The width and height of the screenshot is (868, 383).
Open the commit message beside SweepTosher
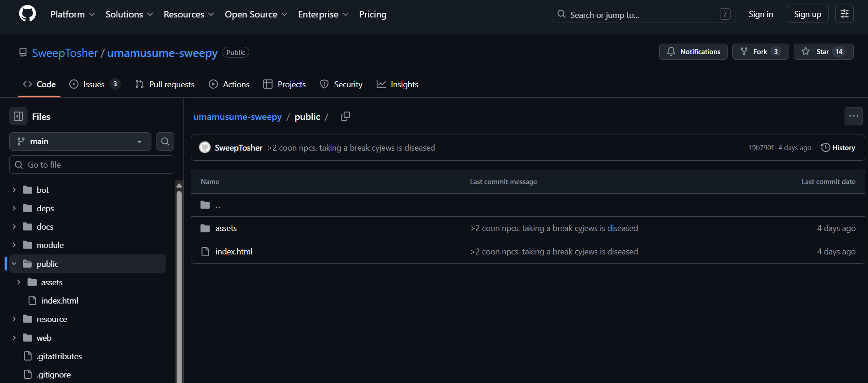(351, 147)
